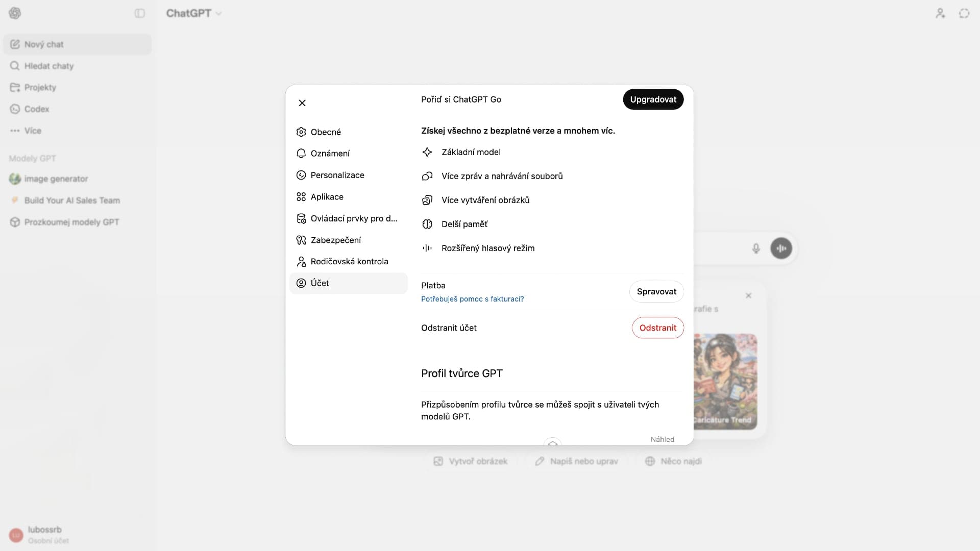Viewport: 980px width, 551px height.
Task: Select the Personalizace settings section
Action: [337, 175]
